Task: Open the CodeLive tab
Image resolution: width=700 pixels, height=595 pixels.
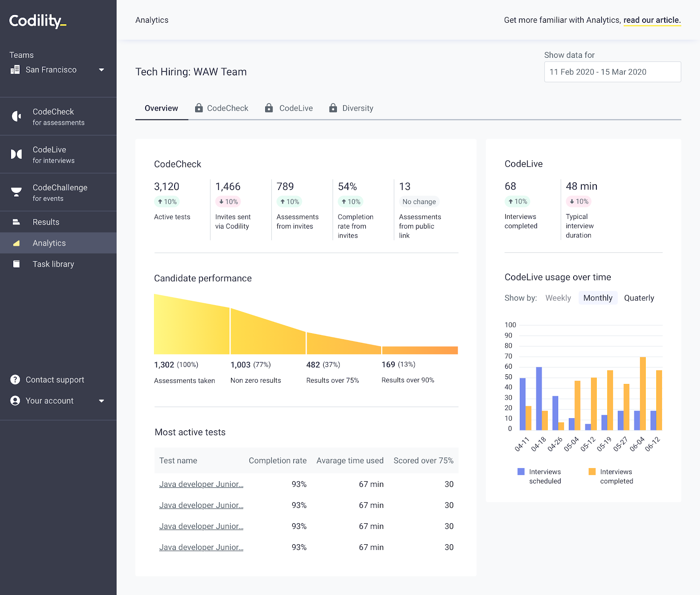Action: pos(289,108)
